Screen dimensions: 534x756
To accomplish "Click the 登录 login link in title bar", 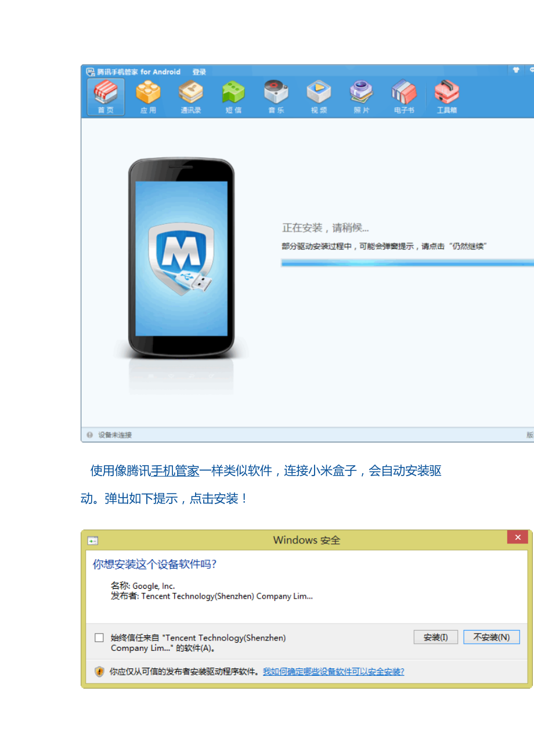I will click(199, 72).
